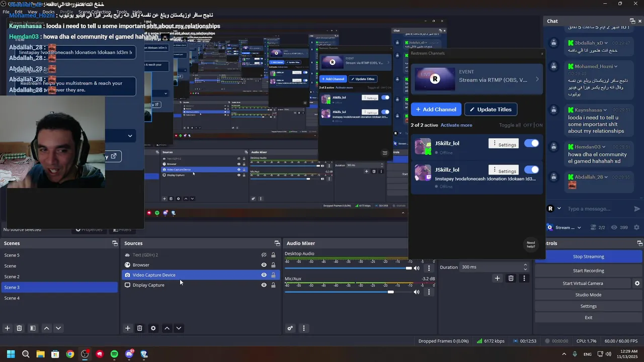Open Audio Mixer menu at dock bottom
The height and width of the screenshot is (362, 644).
click(x=303, y=328)
